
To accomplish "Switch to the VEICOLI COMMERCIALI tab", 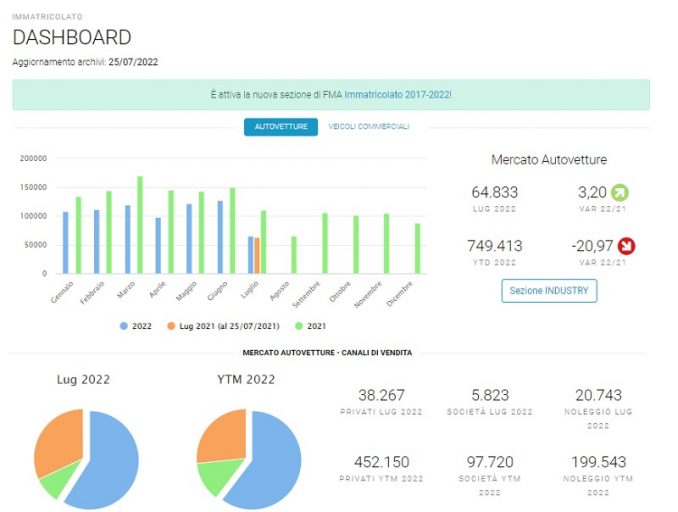I will pyautogui.click(x=368, y=127).
